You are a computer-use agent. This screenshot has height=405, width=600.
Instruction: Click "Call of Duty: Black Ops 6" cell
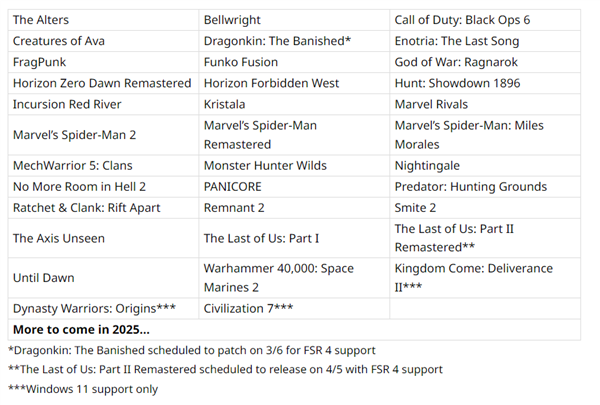[x=462, y=20]
